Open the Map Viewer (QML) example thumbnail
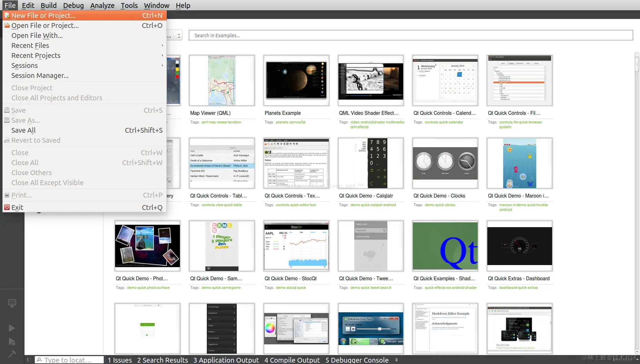 click(x=222, y=80)
